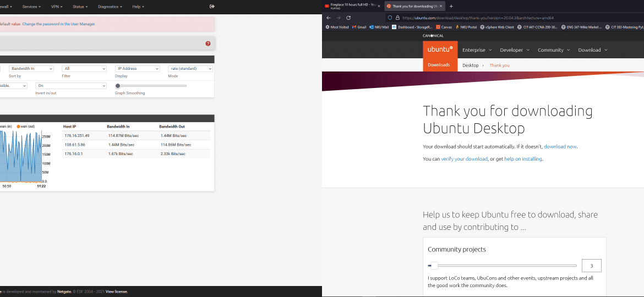
Task: Click the help on installing link
Action: point(523,159)
